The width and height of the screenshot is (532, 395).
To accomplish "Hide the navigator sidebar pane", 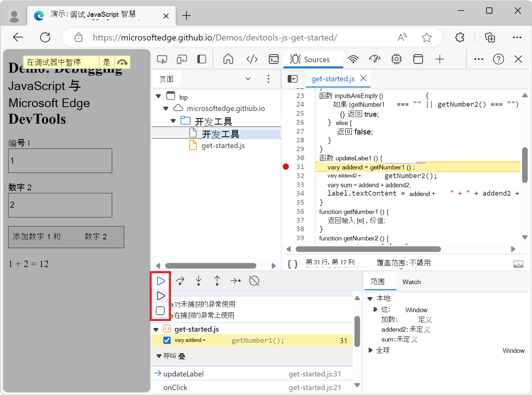I will tap(293, 79).
